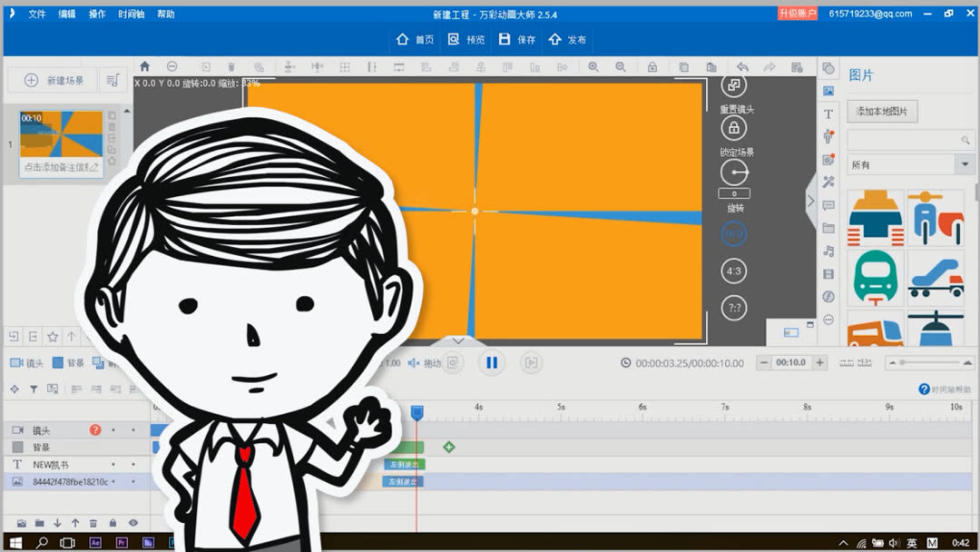
Task: Select the 4:3 aspect ratio button
Action: 734,271
